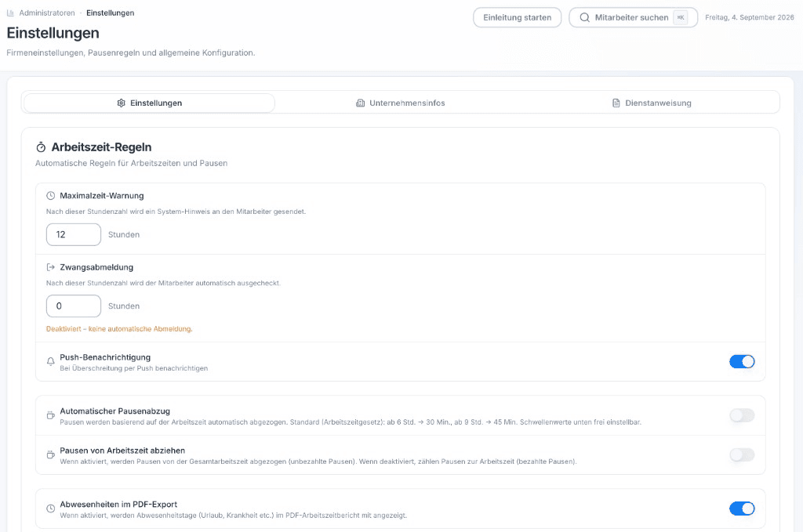Click the Einleitung starten button
This screenshot has height=532, width=803.
(518, 17)
